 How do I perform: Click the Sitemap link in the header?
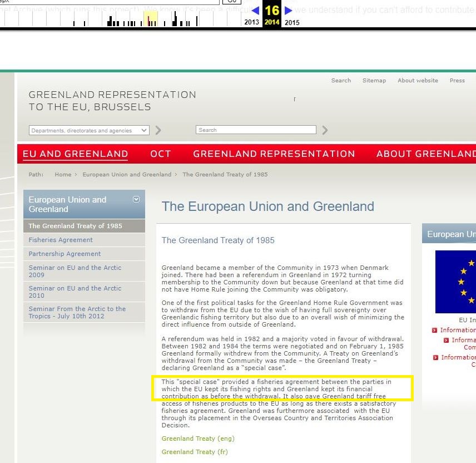pos(374,81)
